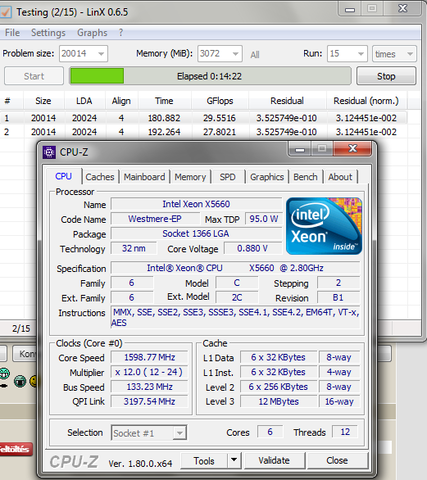The image size is (427, 480).
Task: Click the All memory link
Action: click(255, 55)
